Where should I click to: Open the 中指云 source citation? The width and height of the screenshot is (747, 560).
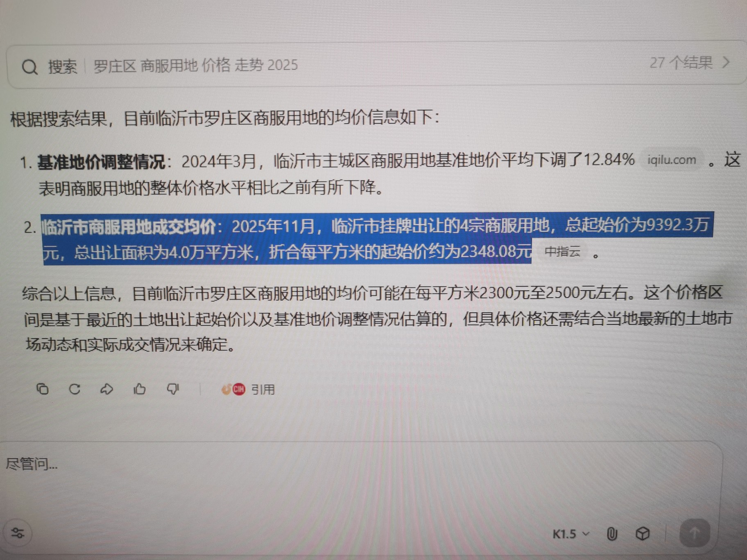tap(563, 251)
